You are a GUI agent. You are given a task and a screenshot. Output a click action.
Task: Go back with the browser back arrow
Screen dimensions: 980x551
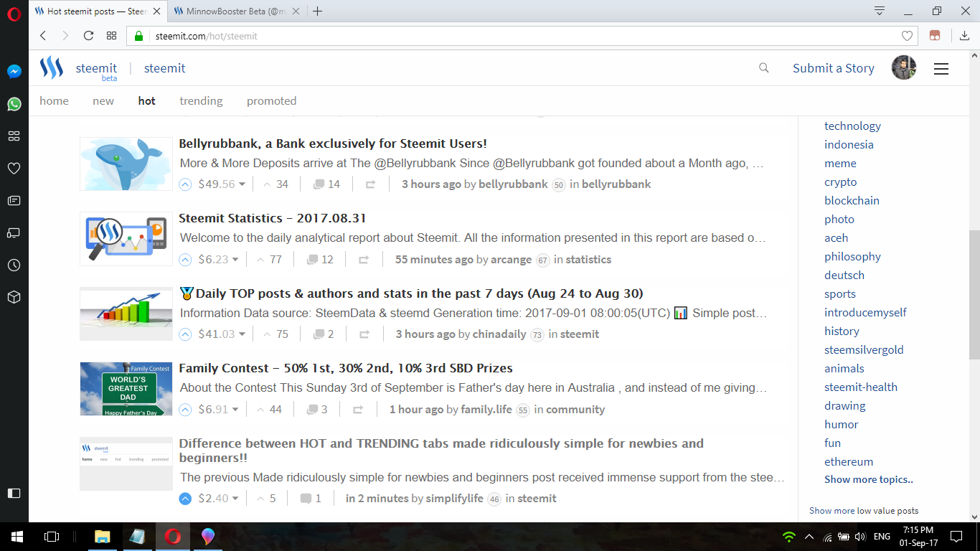[43, 36]
